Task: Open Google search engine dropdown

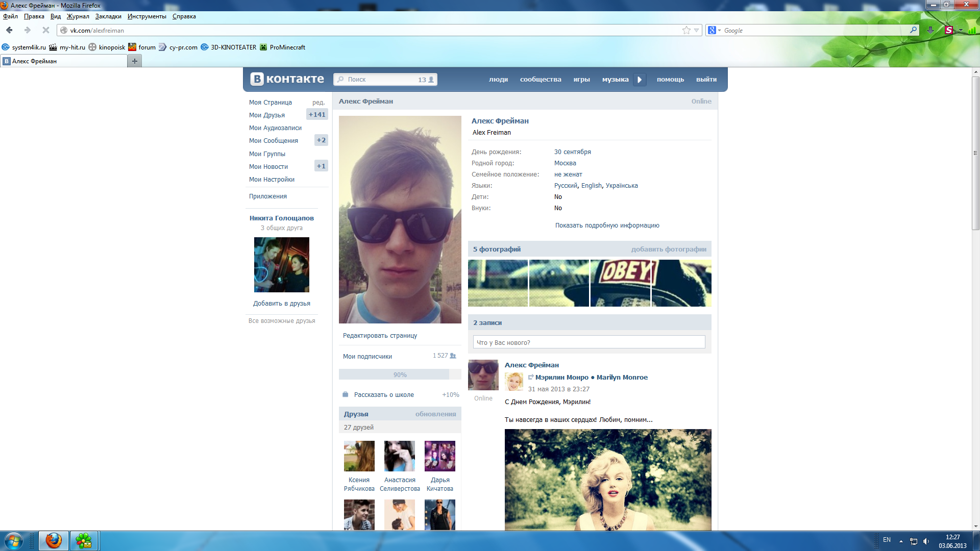Action: (715, 30)
